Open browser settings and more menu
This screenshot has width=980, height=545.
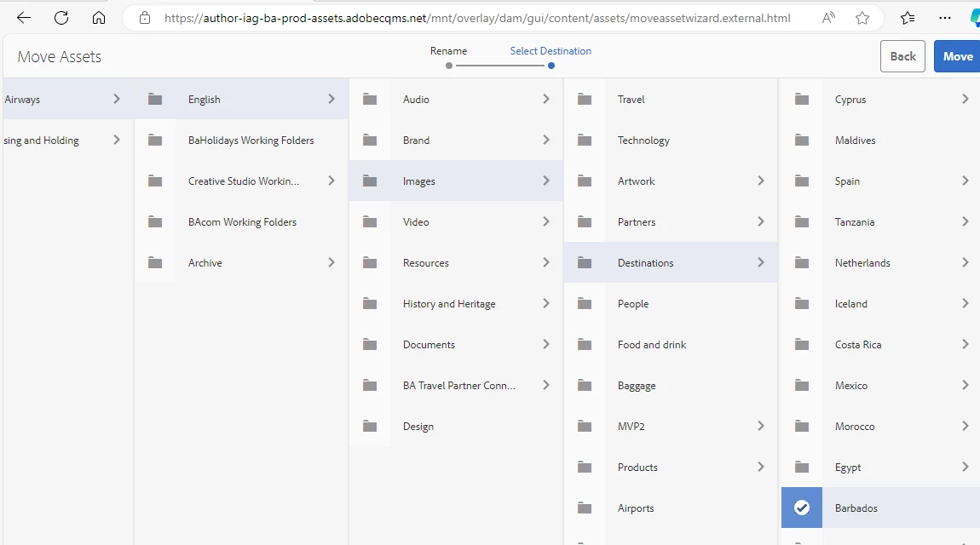(945, 18)
